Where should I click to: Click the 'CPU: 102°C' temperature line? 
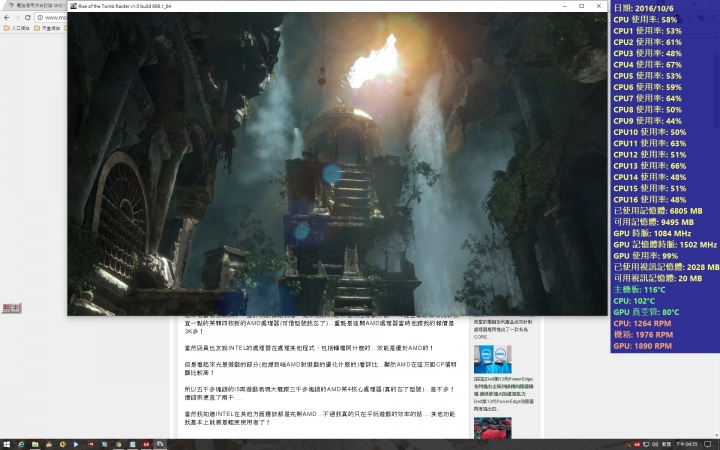pyautogui.click(x=634, y=301)
